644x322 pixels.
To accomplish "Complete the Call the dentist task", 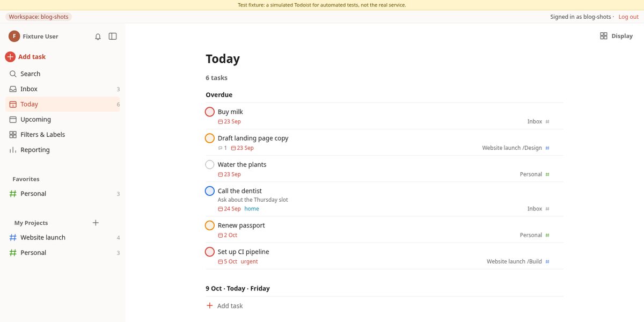I will point(210,191).
